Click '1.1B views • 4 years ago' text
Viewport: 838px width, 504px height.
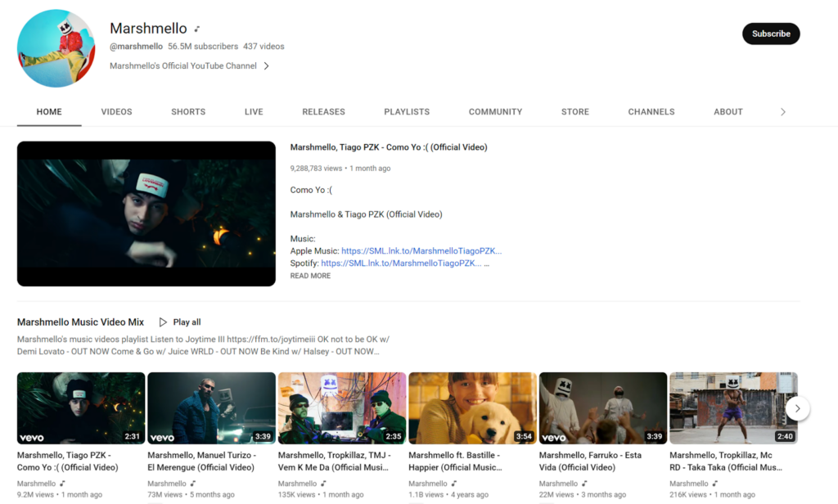coord(448,495)
